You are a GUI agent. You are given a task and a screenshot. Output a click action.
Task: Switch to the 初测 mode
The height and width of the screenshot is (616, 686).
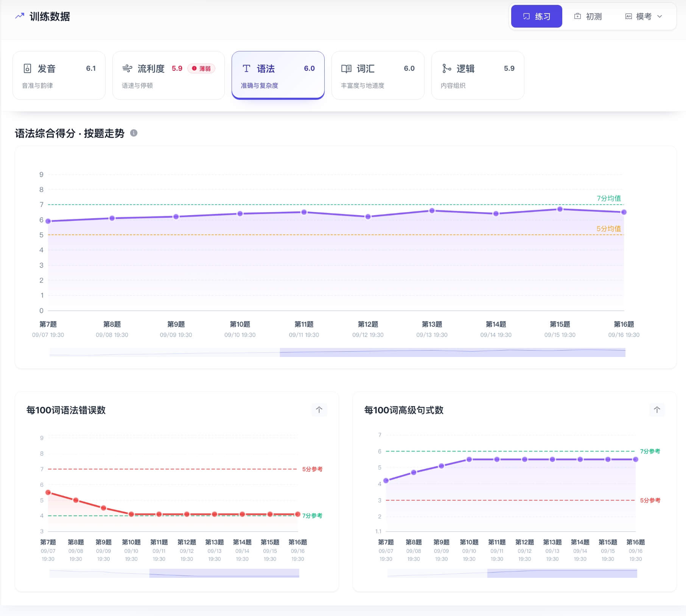pos(588,16)
